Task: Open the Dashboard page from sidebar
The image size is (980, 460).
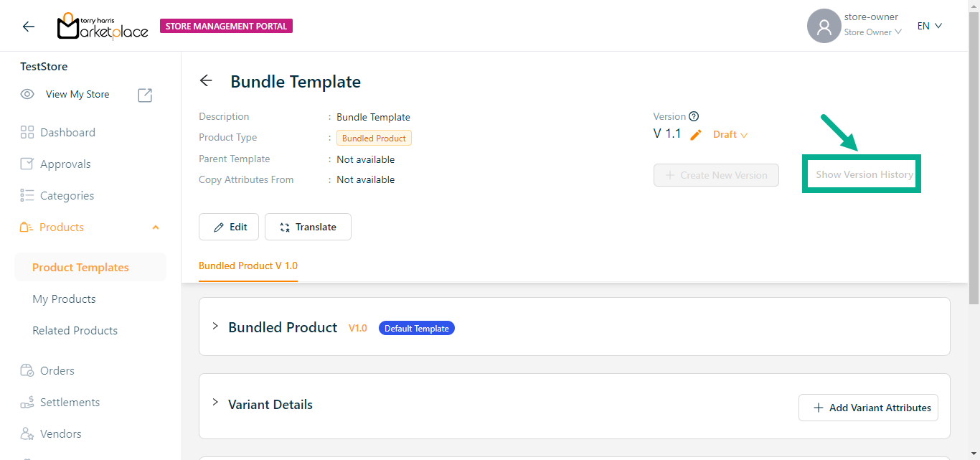Action: click(67, 133)
